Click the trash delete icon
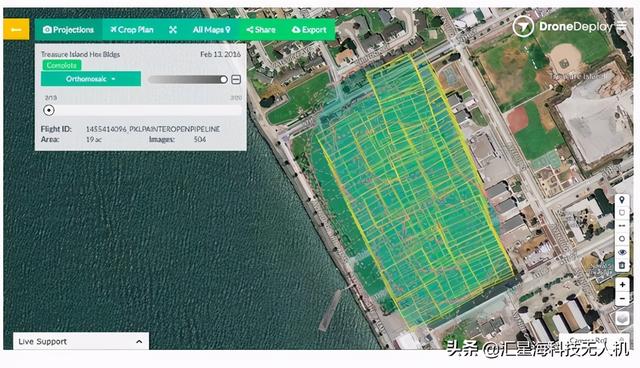This screenshot has height=368, width=640. (622, 265)
